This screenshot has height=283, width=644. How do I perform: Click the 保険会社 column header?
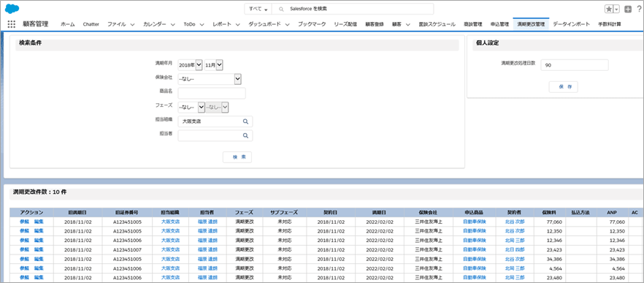click(x=429, y=213)
